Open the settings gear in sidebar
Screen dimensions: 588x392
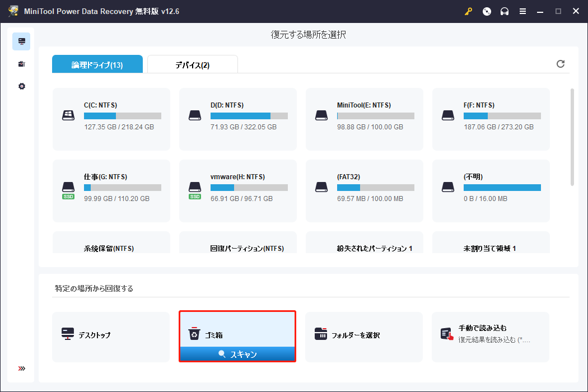pos(21,86)
